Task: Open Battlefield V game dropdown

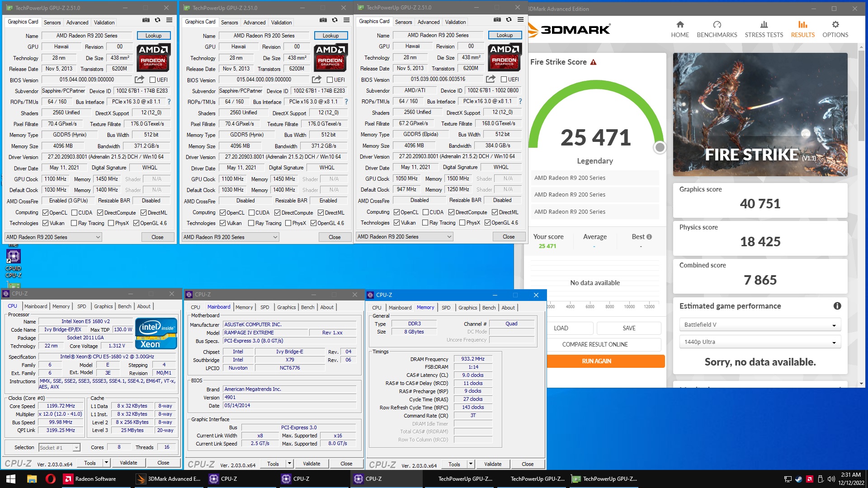Action: pyautogui.click(x=759, y=324)
